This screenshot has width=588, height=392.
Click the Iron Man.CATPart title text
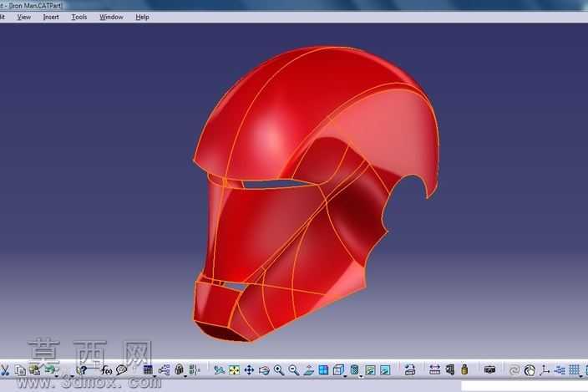pos(36,6)
